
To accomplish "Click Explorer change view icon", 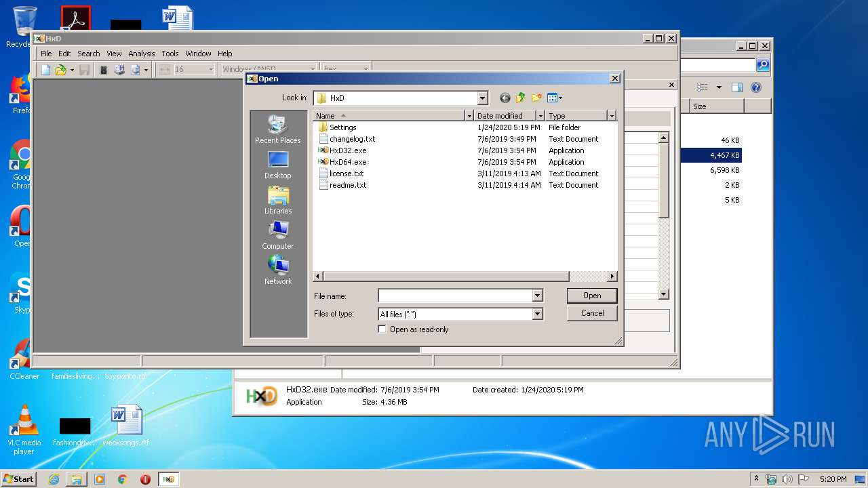I will (703, 87).
